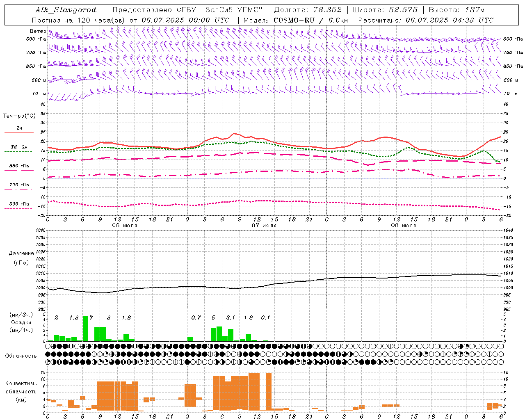Click the station name "Alk_Slavgorod" in the header
Viewport: 525px width, 420px height.
coord(66,10)
